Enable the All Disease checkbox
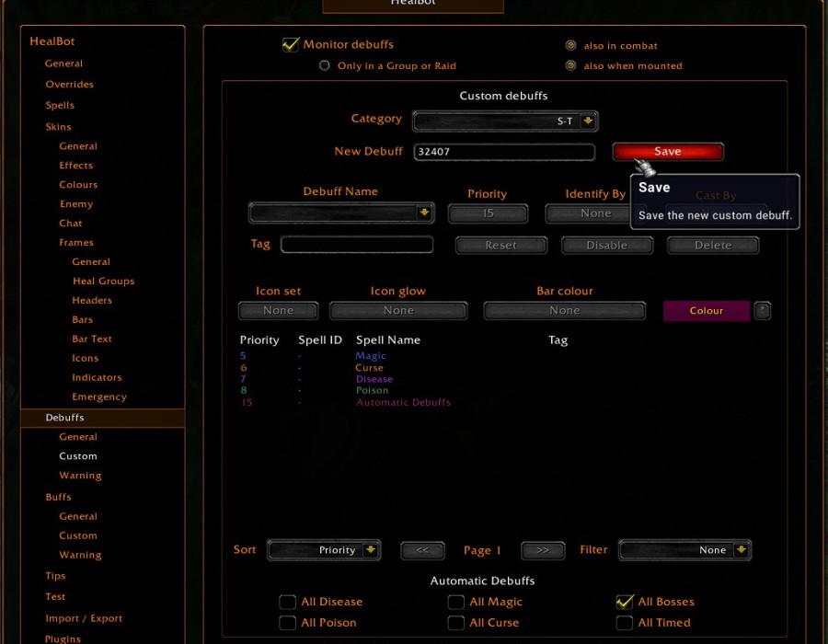828x644 pixels. point(287,602)
